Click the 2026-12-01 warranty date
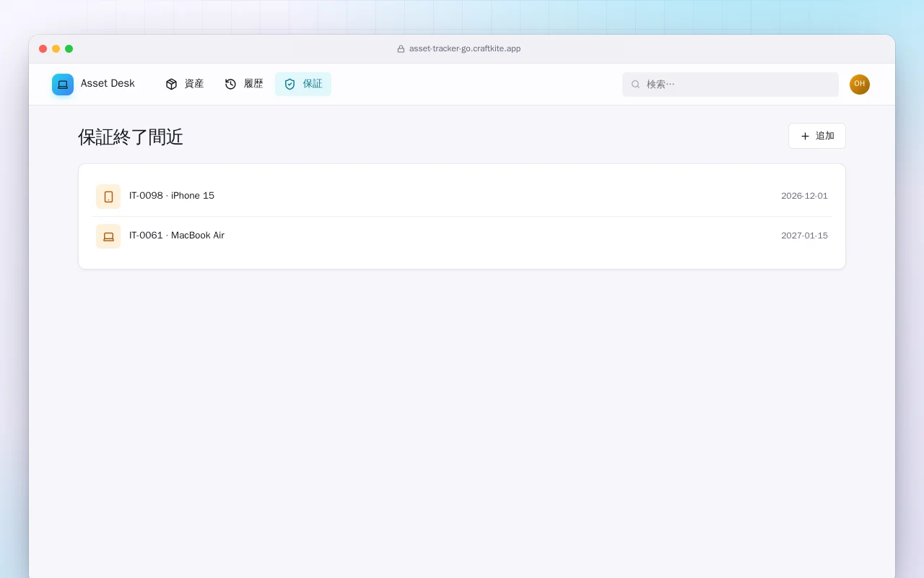 [x=804, y=197]
